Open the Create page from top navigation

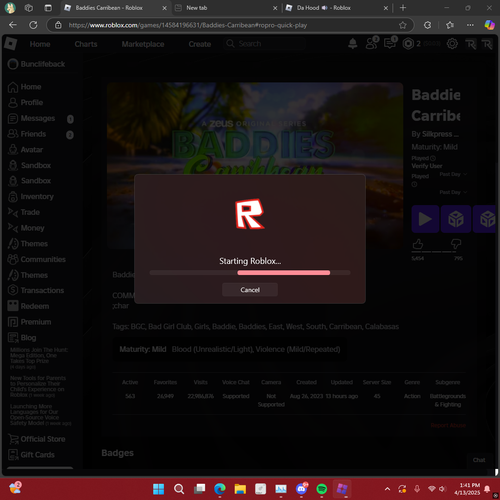(x=199, y=44)
